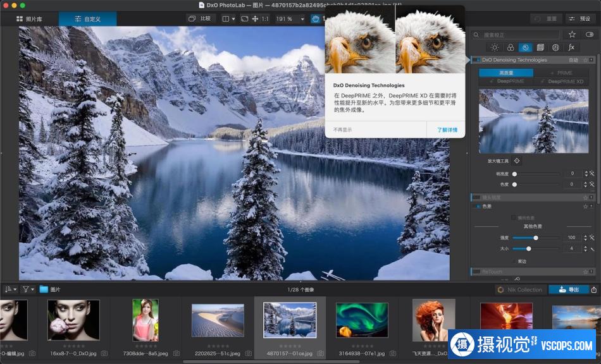Switch to the 照片库 tab
Screen dimensions: 601x364
coord(30,19)
